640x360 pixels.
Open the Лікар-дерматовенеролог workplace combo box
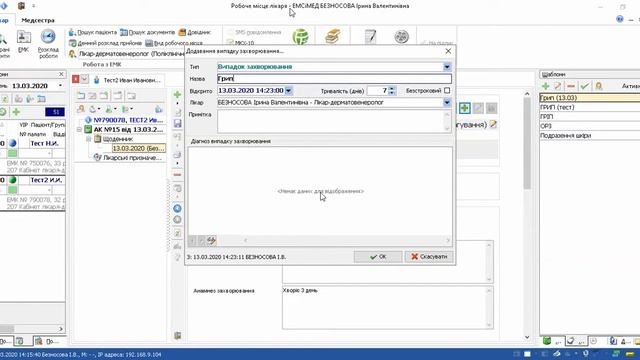[131, 54]
